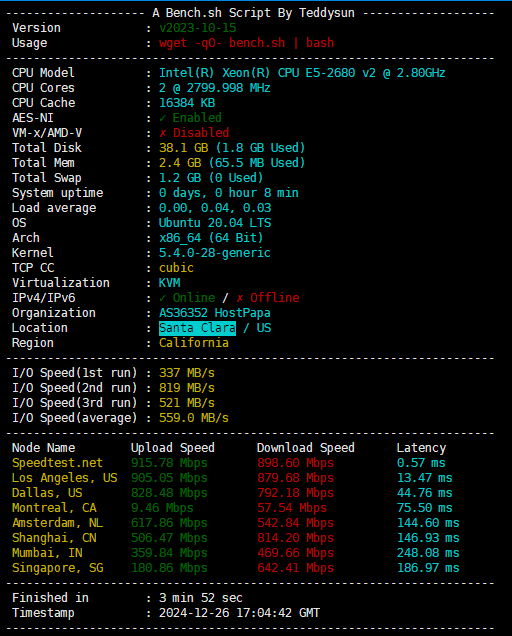
Task: Click the Bench.sh Script By Teddysun title
Action: (254, 13)
